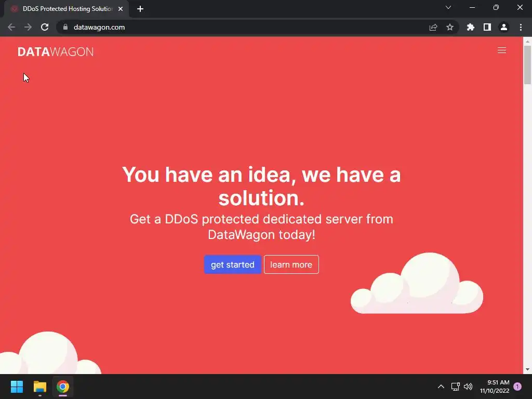View site info via the padlock icon
This screenshot has width=532, height=399.
(x=65, y=27)
